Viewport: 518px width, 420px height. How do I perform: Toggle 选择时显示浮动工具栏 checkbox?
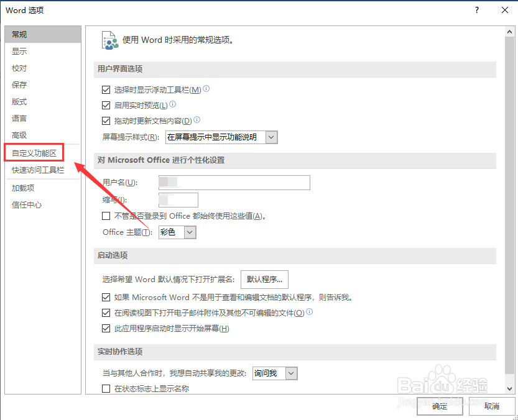click(106, 89)
